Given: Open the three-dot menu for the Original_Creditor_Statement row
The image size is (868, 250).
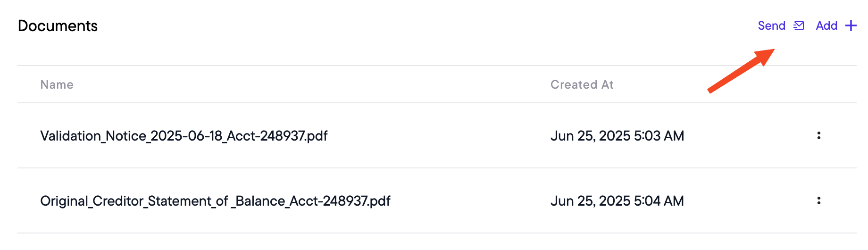Looking at the screenshot, I should (x=819, y=201).
